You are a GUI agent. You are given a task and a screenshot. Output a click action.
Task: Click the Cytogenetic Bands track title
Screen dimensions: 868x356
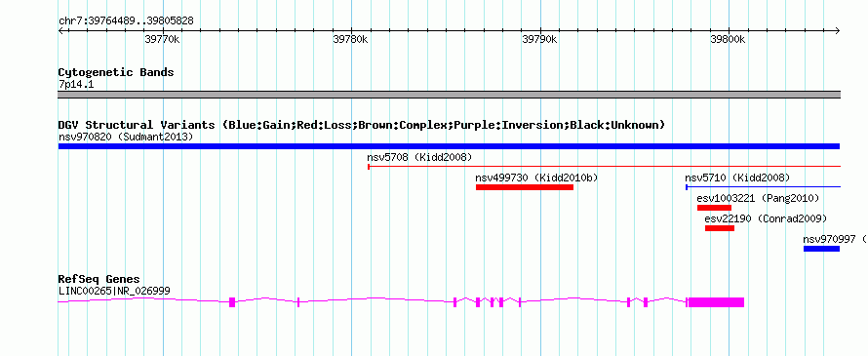[116, 72]
